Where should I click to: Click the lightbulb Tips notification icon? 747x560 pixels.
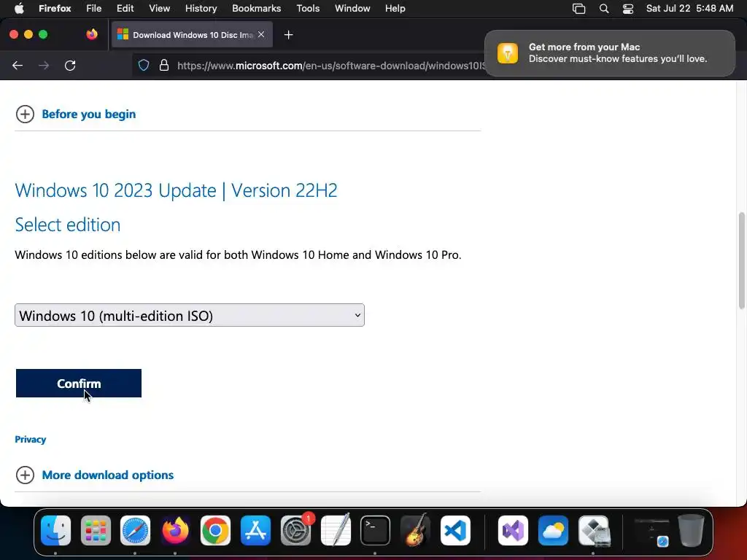click(x=508, y=52)
